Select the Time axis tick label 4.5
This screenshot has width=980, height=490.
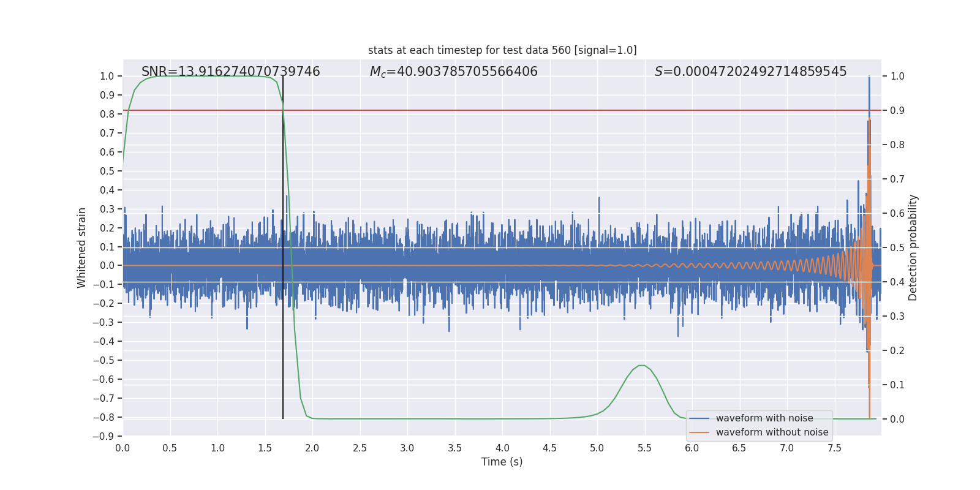pos(549,448)
